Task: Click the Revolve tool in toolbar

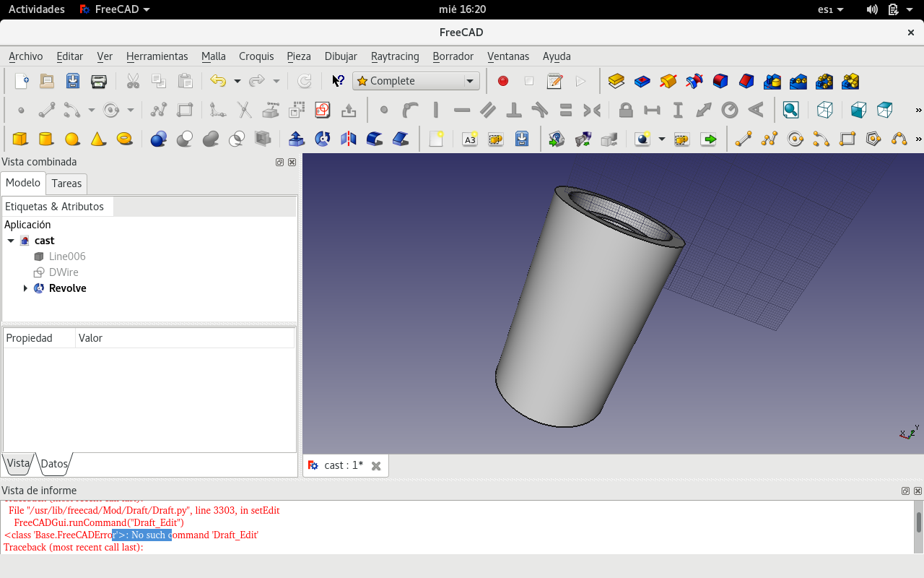Action: tap(323, 139)
